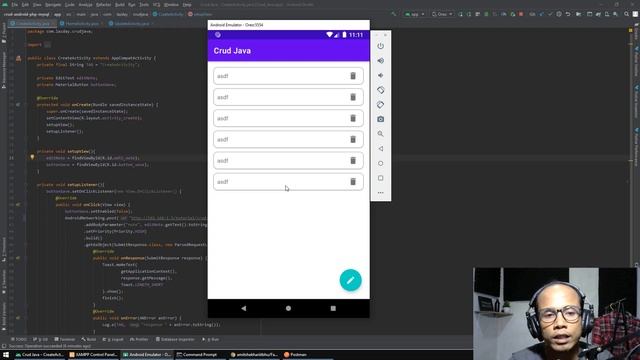Image resolution: width=640 pixels, height=360 pixels.
Task: Open the View menu
Action: pos(37,5)
